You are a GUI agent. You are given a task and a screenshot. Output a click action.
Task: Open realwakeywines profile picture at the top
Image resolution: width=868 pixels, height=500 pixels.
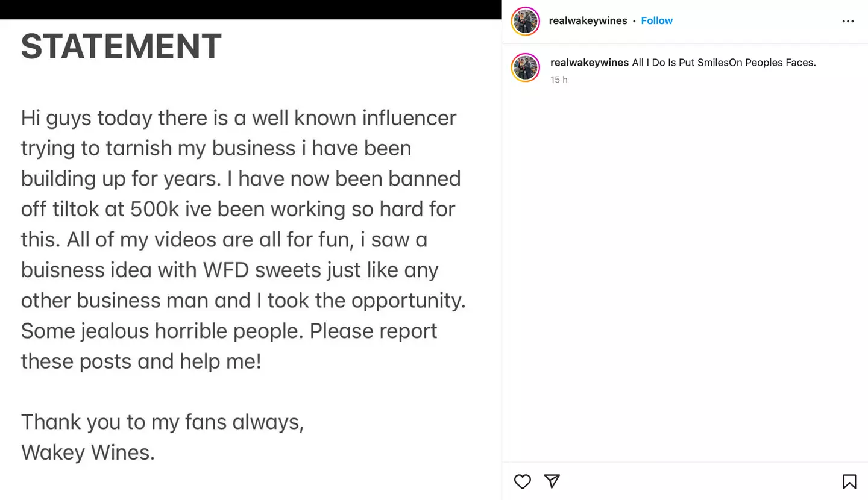525,21
